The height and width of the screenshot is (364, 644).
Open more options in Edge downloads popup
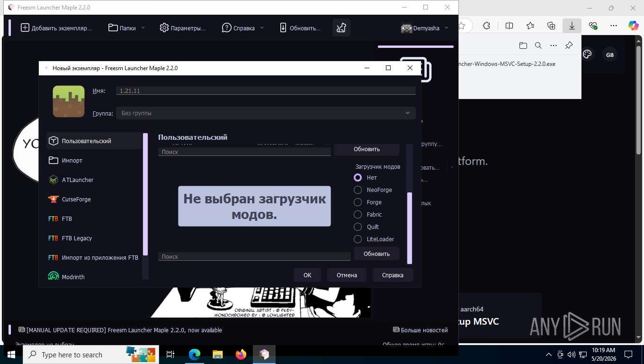[x=553, y=45]
